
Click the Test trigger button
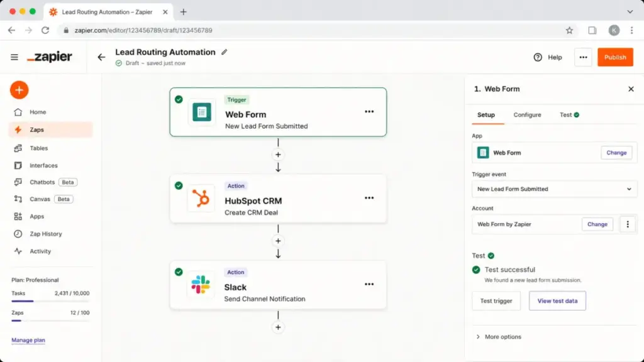[x=496, y=301]
